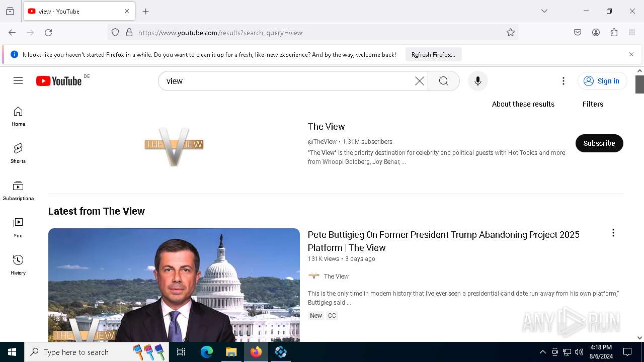Launch Microsoft Edge from taskbar
This screenshot has height=362, width=644.
[207, 352]
